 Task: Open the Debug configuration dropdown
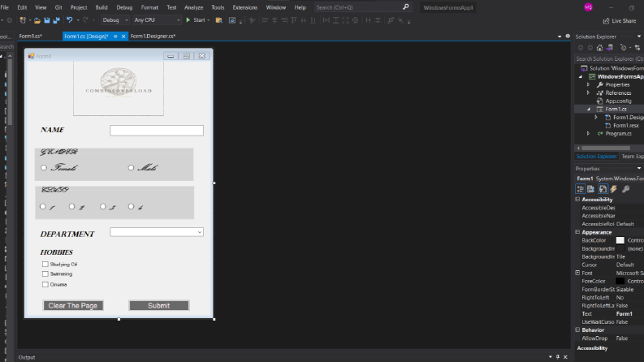(115, 20)
